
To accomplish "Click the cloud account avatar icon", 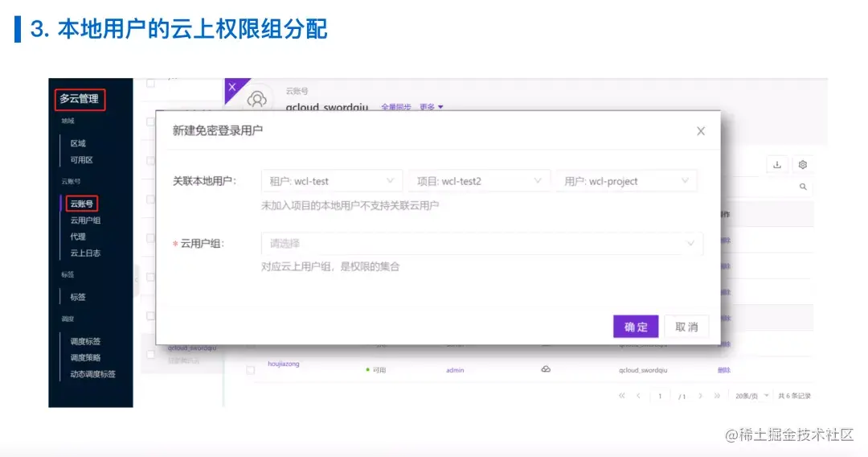I will coord(257,99).
